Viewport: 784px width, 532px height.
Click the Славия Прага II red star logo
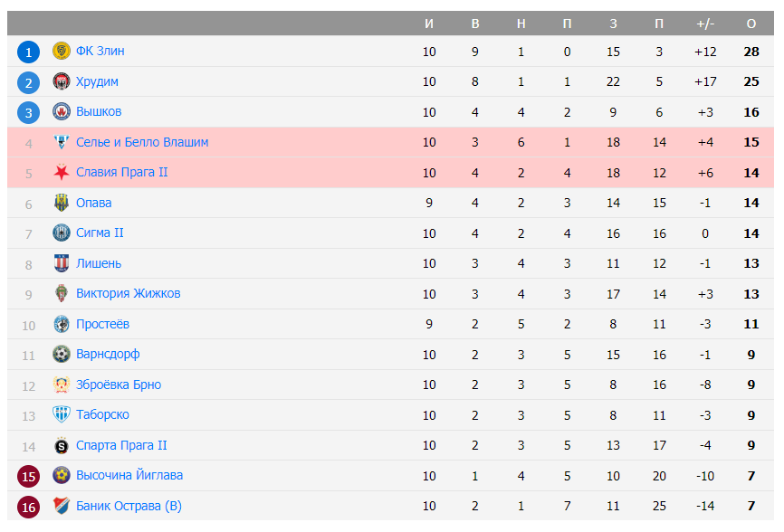click(x=61, y=173)
